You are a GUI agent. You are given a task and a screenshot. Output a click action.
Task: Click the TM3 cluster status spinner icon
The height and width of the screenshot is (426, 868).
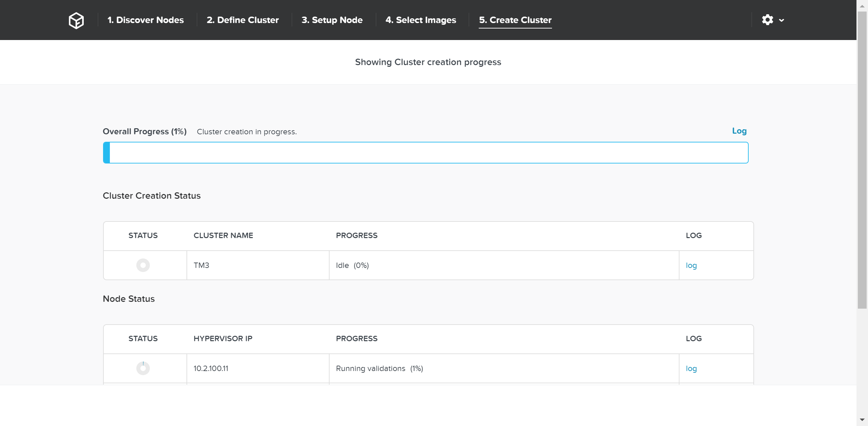click(x=143, y=265)
